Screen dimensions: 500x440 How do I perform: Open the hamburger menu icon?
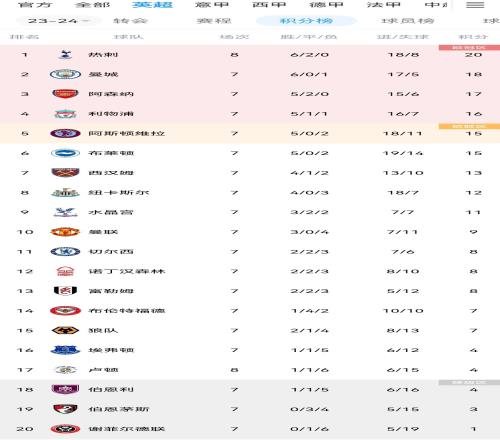pos(475,5)
